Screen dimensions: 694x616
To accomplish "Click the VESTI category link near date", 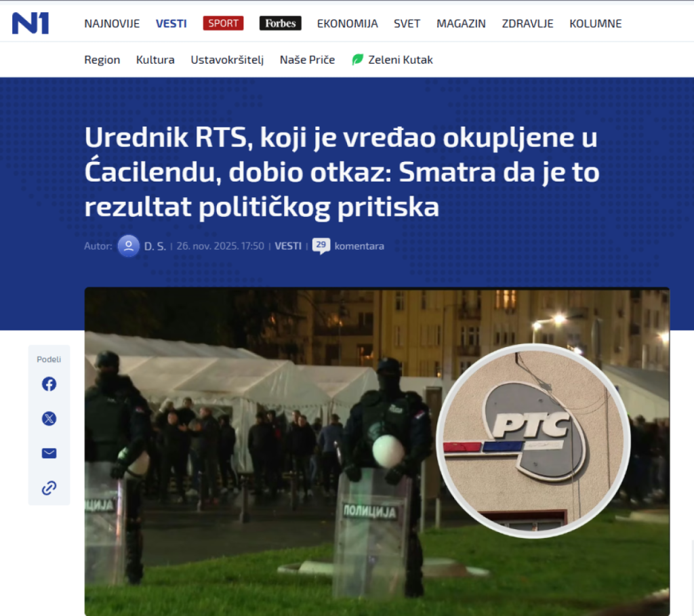I will [288, 246].
